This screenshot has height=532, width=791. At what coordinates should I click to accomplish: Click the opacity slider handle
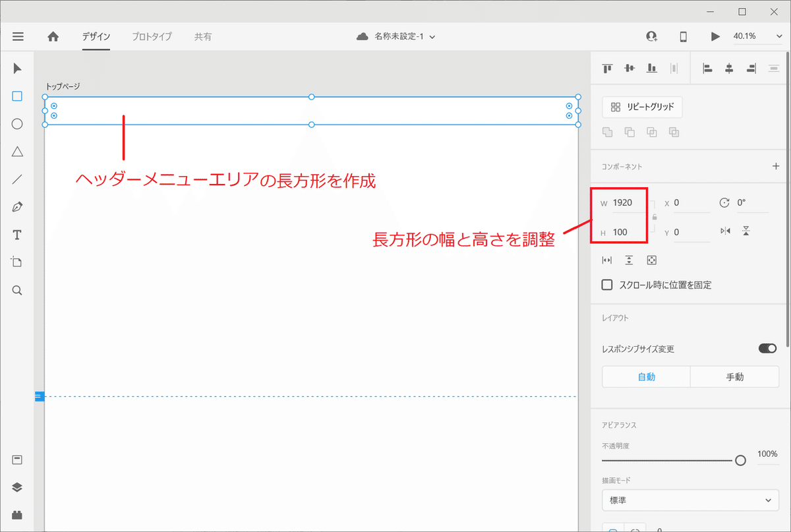tap(740, 460)
